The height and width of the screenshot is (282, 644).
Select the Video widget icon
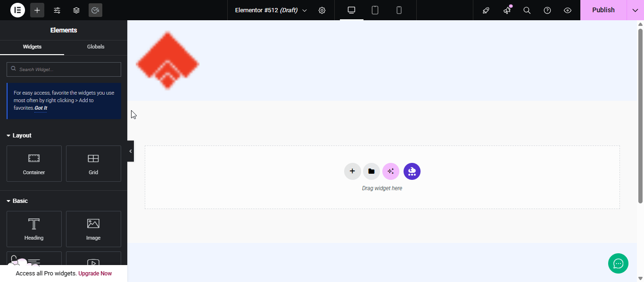point(93,263)
